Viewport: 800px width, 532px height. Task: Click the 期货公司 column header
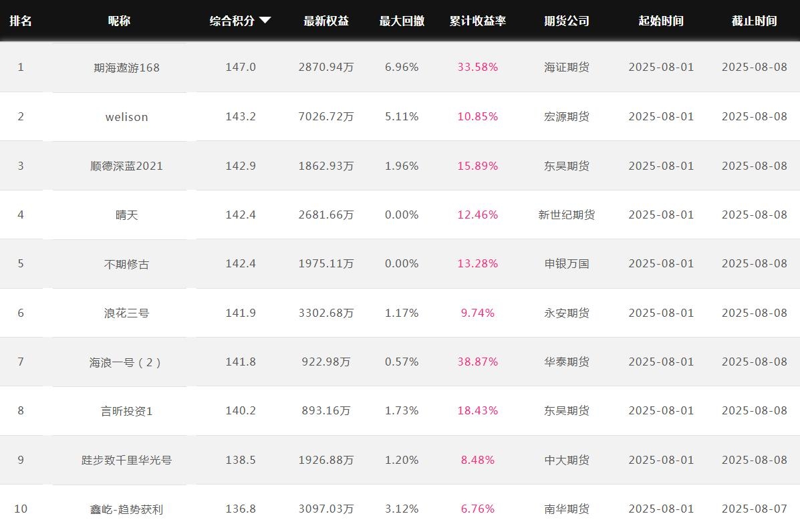[566, 21]
